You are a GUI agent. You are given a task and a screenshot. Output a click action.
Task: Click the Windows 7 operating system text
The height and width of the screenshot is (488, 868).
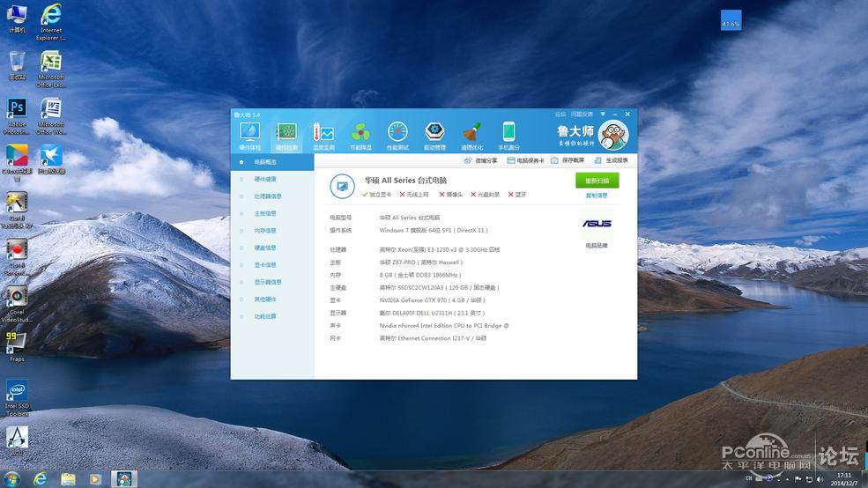coord(434,230)
